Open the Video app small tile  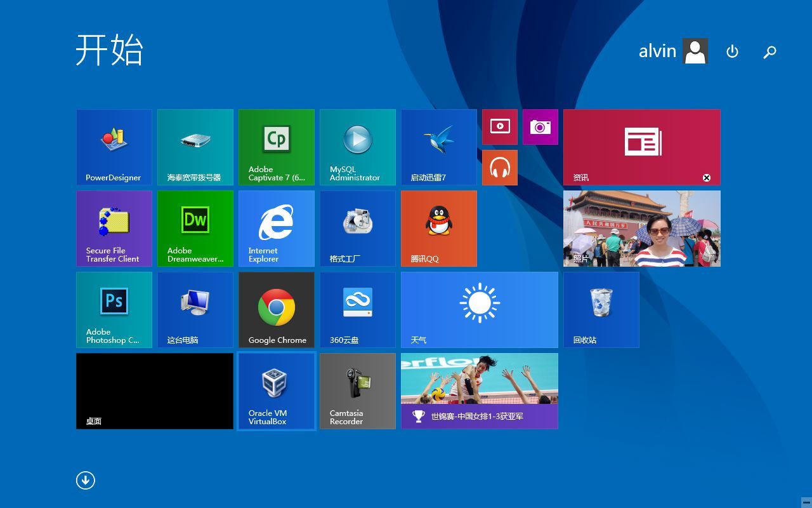[500, 127]
